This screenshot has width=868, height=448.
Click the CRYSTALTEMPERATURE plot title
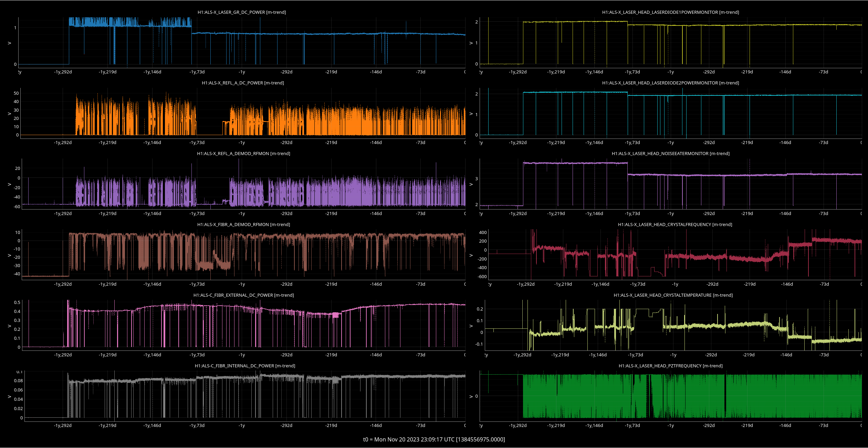(673, 295)
